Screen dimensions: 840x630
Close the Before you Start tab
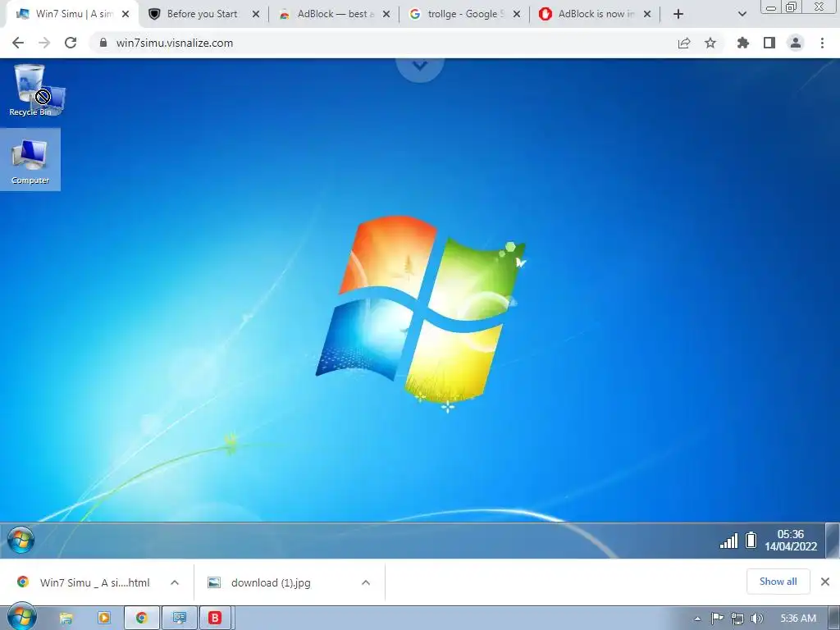256,14
